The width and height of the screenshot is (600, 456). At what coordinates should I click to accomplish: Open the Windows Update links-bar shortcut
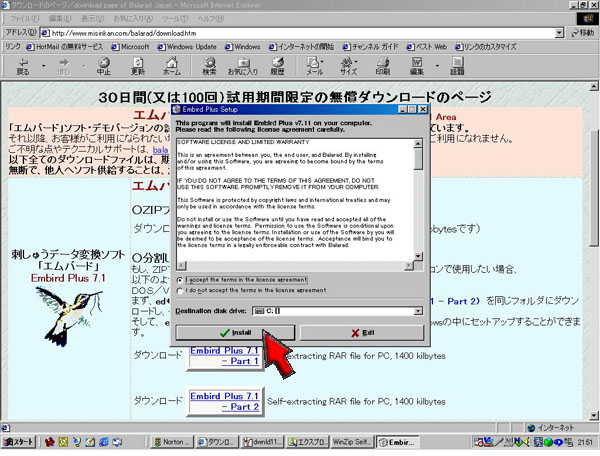coord(187,47)
